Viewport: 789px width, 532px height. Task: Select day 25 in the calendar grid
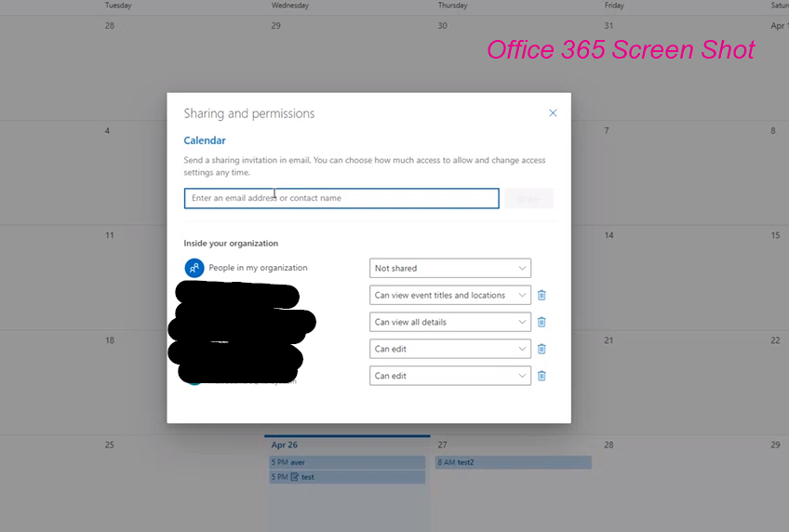pos(110,445)
